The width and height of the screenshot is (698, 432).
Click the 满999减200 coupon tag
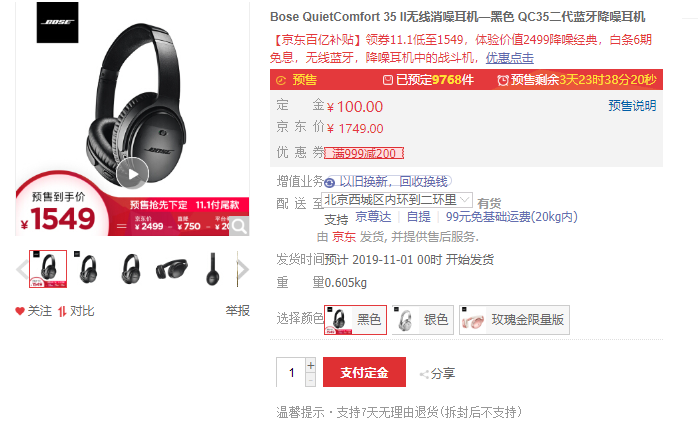click(x=364, y=153)
